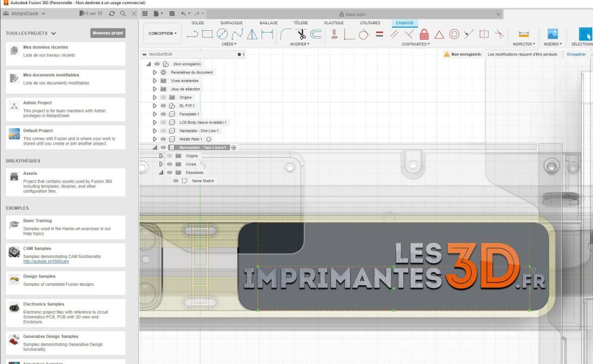593x364 pixels.
Task: Apply the Parallel constraint
Action: [394, 34]
